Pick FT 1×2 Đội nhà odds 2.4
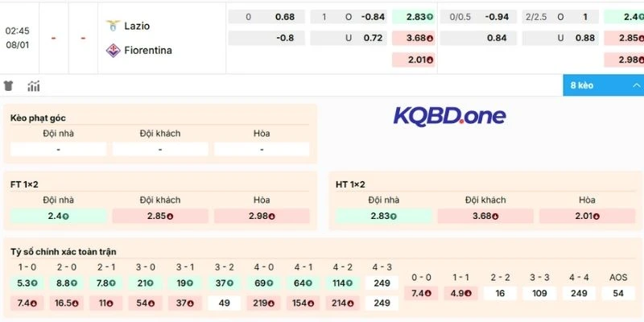Image resolution: width=644 pixels, height=322 pixels. click(x=58, y=216)
